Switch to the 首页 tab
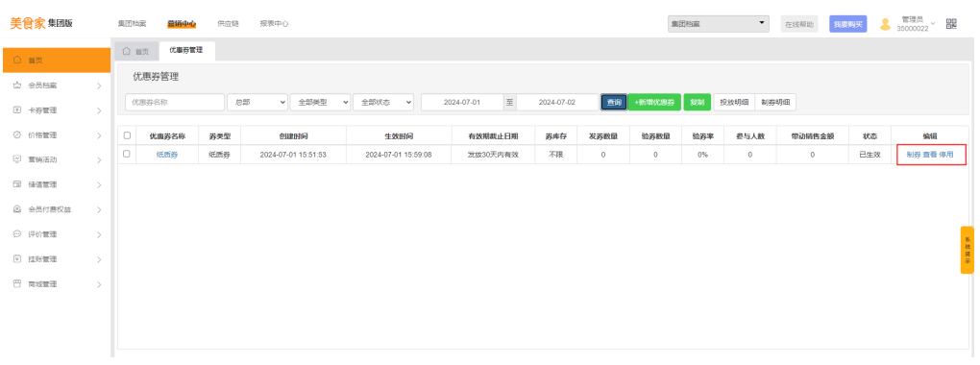Viewport: 980px width, 365px height. coord(136,51)
